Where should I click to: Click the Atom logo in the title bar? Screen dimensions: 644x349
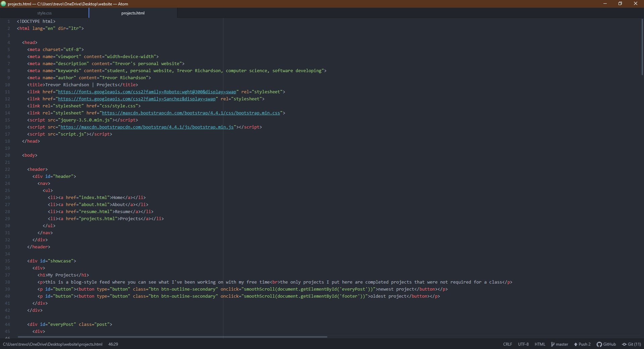pos(3,4)
